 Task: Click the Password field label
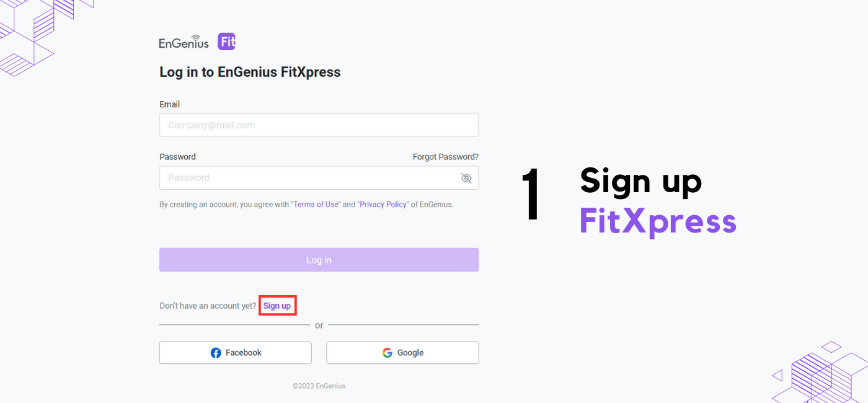pyautogui.click(x=177, y=157)
